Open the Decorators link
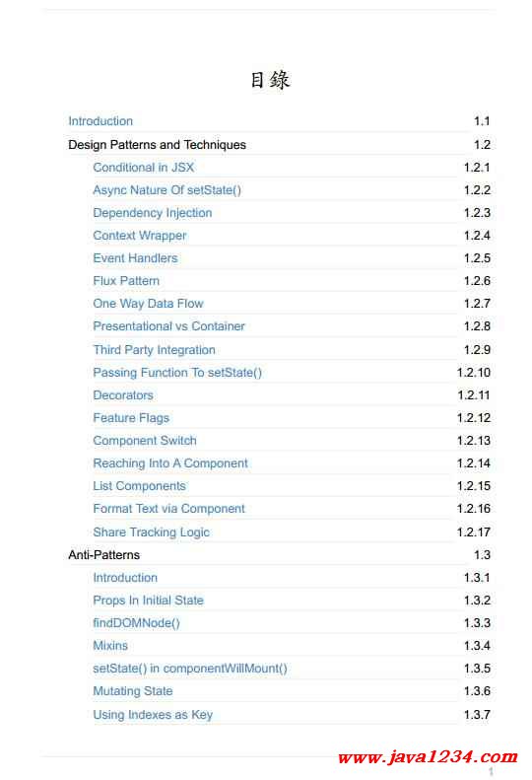532x780 pixels. pyautogui.click(x=123, y=395)
